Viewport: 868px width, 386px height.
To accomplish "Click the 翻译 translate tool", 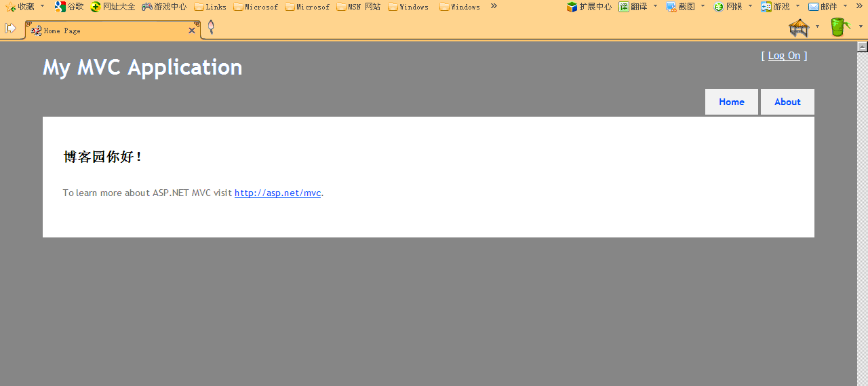I will tap(633, 7).
